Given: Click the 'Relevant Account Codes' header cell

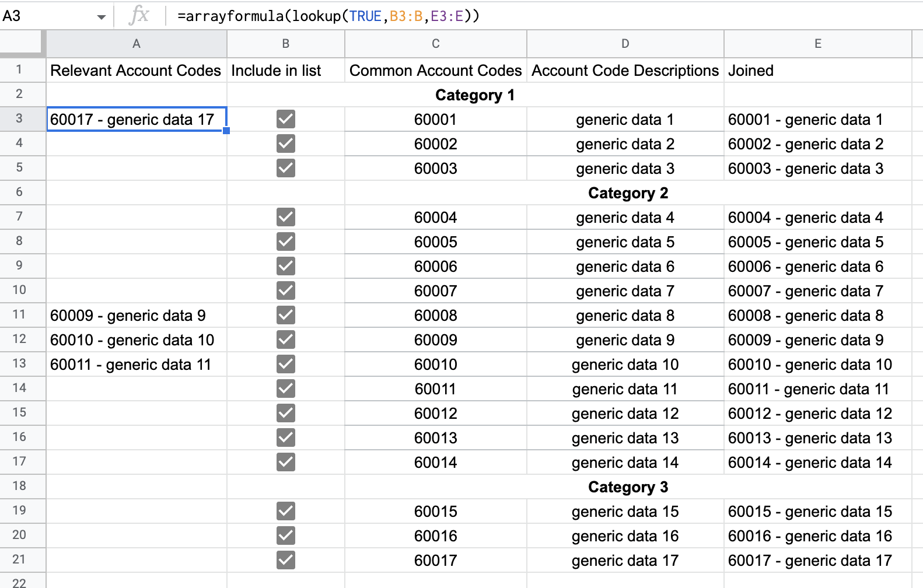Looking at the screenshot, I should coord(137,70).
